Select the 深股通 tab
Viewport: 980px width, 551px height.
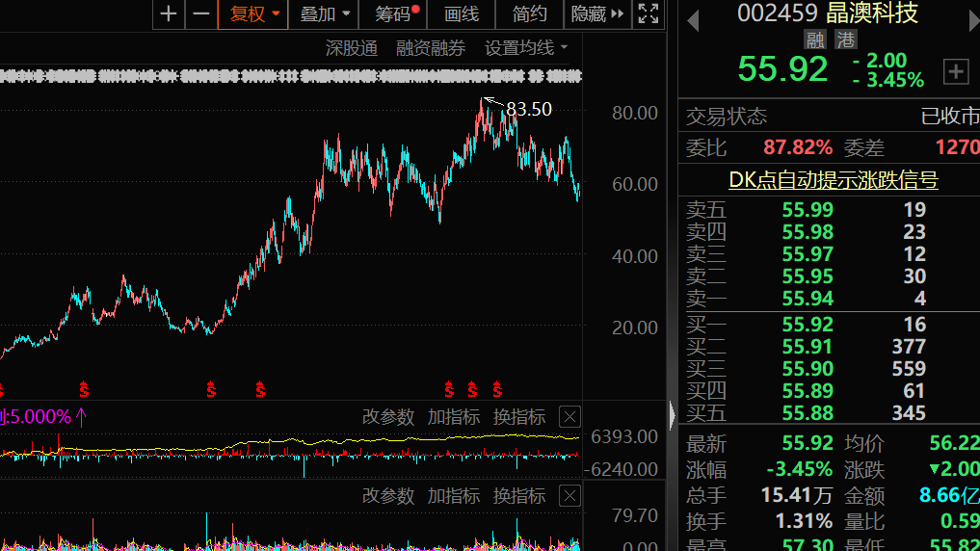click(352, 48)
